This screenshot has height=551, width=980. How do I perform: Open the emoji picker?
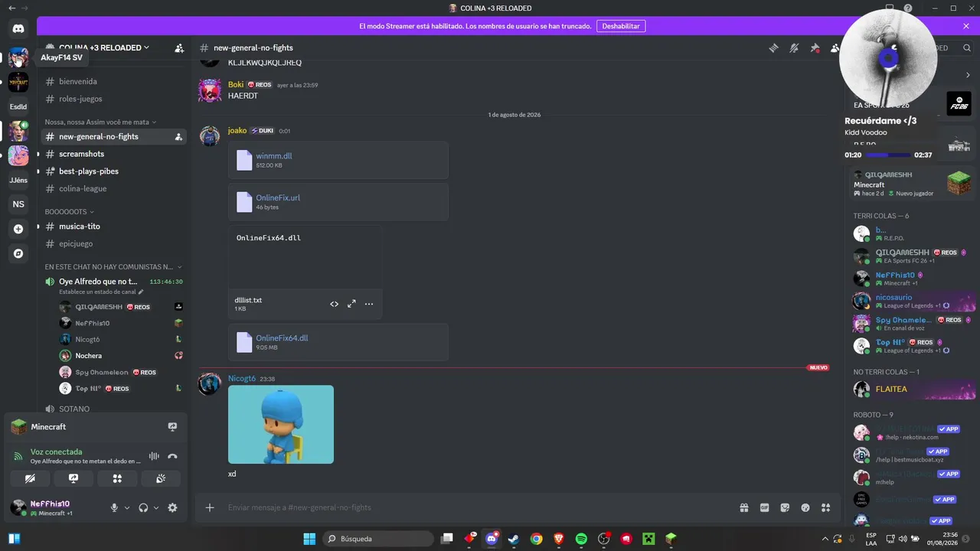pyautogui.click(x=805, y=507)
